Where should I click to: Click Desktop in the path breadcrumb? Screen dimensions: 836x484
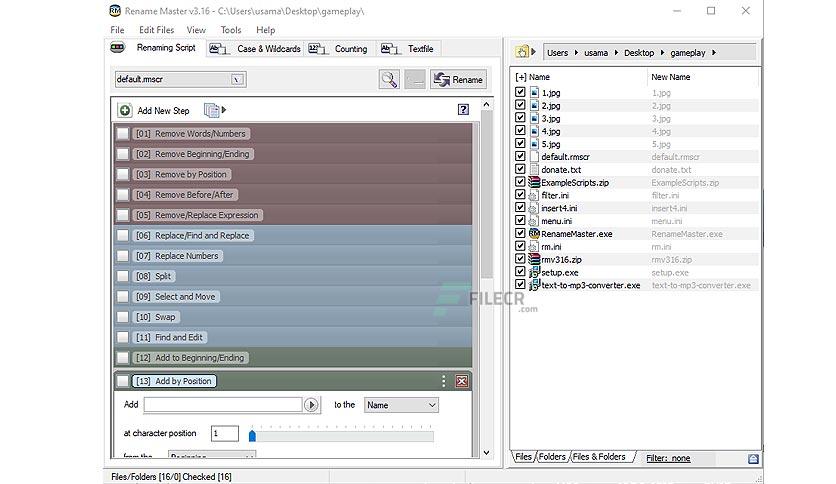click(639, 53)
